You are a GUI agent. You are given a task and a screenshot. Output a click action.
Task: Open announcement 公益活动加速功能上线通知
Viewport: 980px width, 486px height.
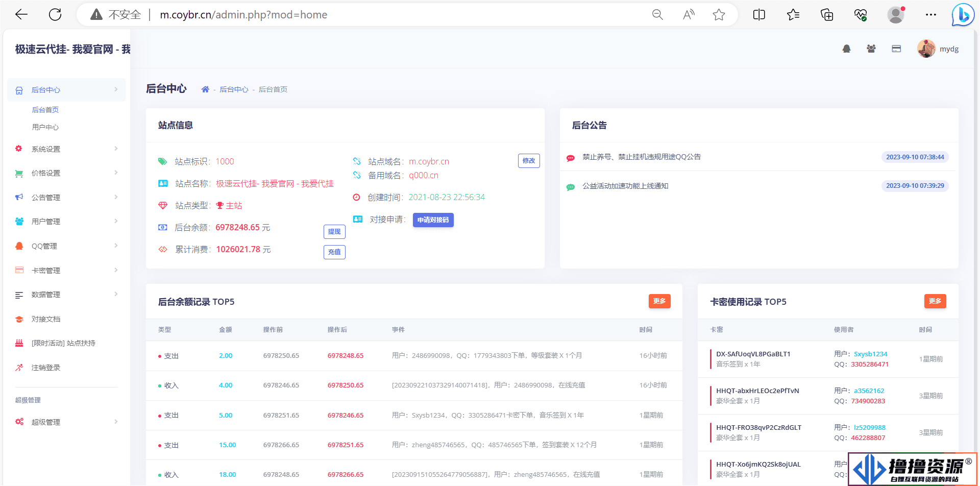coord(625,186)
